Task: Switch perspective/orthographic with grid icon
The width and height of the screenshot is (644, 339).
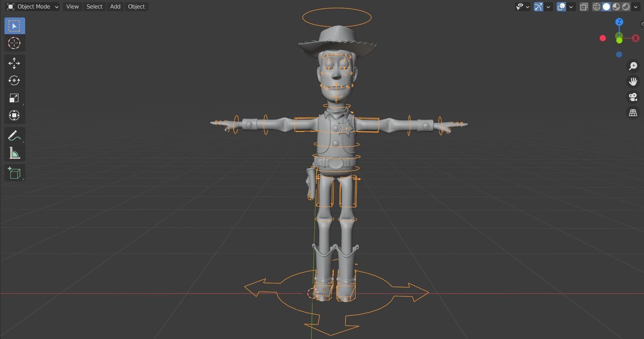Action: click(x=633, y=113)
